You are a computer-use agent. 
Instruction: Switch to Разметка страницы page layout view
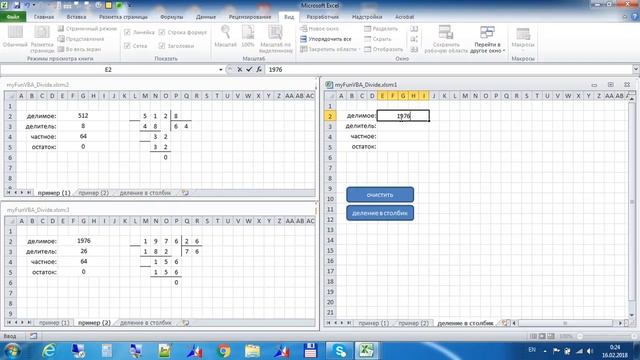pos(42,38)
